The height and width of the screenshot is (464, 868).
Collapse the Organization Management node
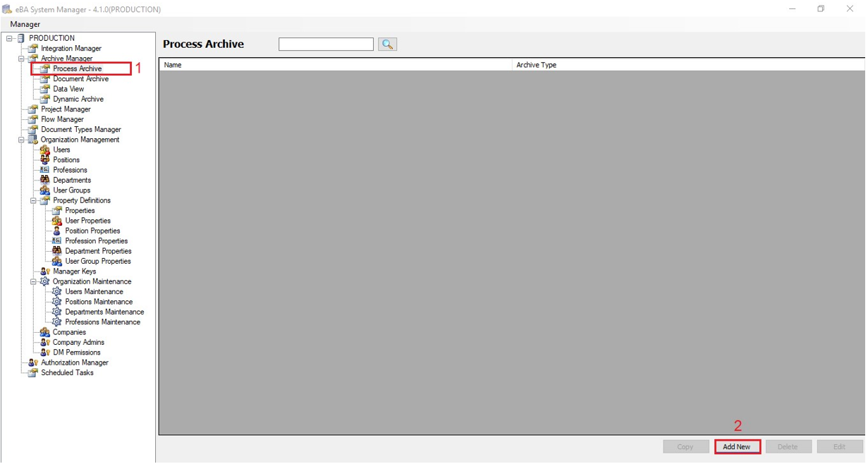click(21, 140)
